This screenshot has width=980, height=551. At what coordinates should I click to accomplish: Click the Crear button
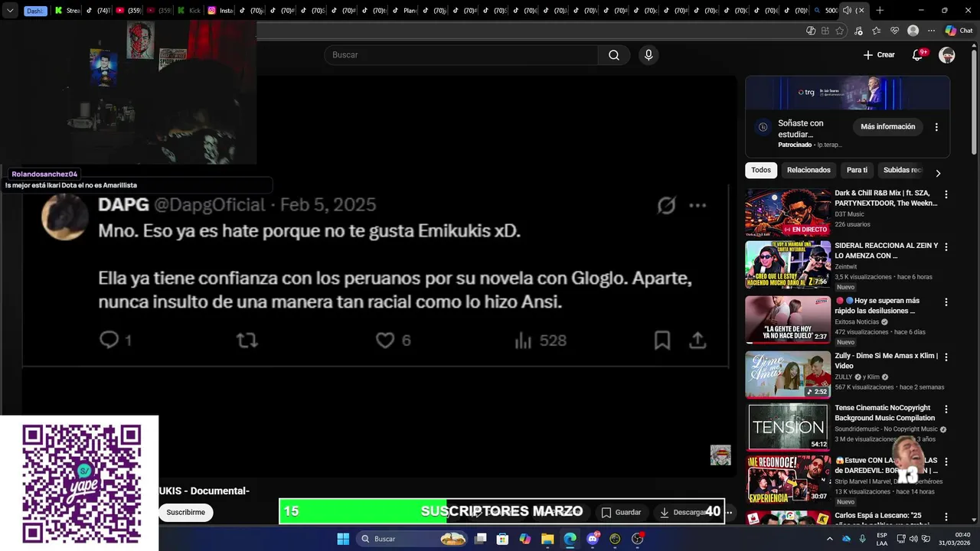879,55
